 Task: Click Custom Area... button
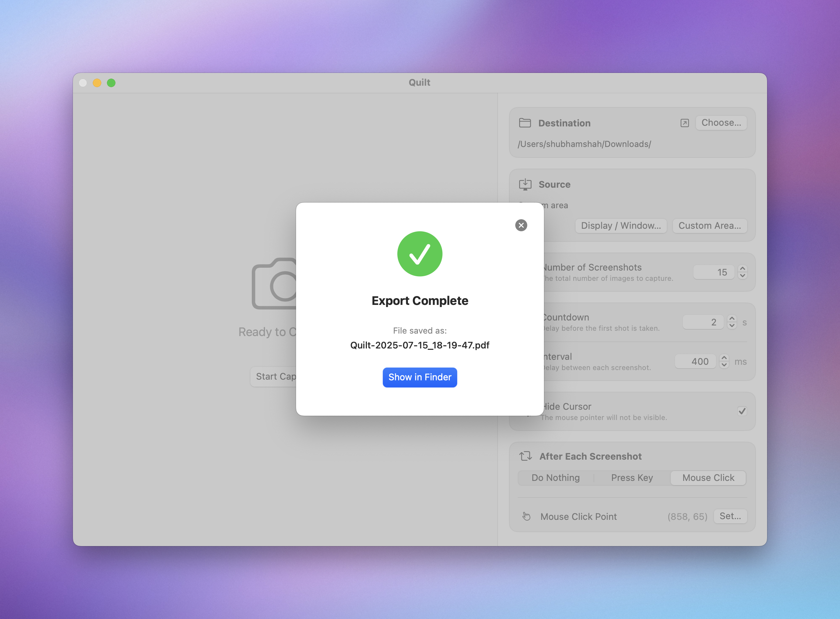click(709, 226)
